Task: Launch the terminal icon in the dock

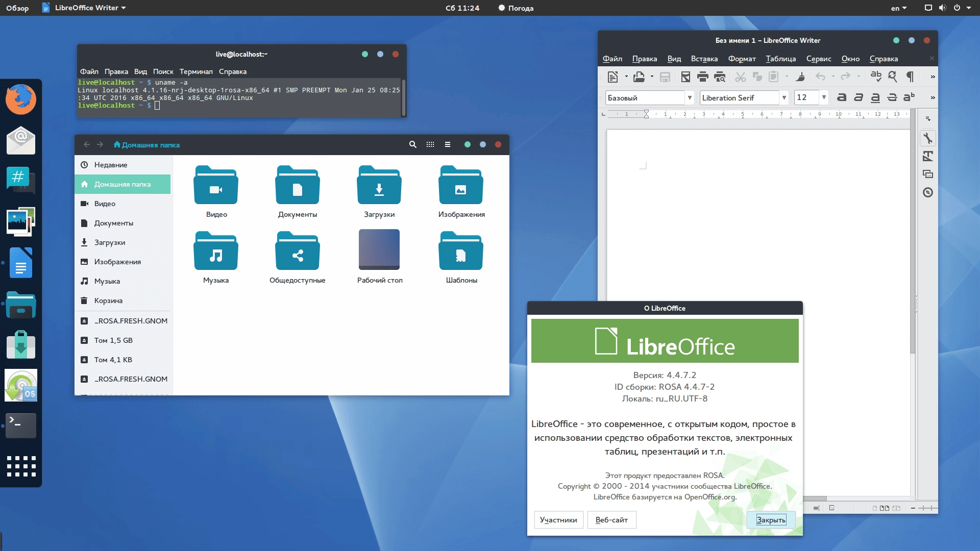Action: coord(21,425)
